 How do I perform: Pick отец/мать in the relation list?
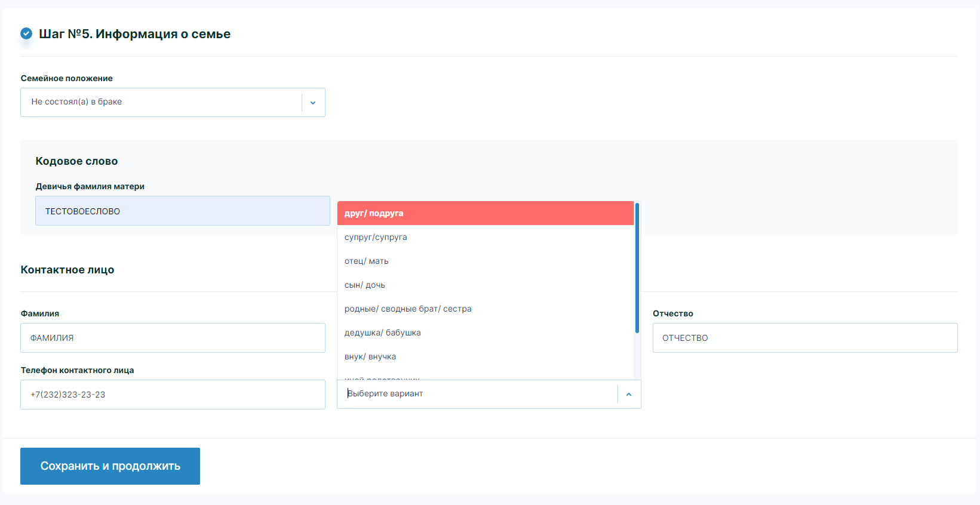pos(485,261)
